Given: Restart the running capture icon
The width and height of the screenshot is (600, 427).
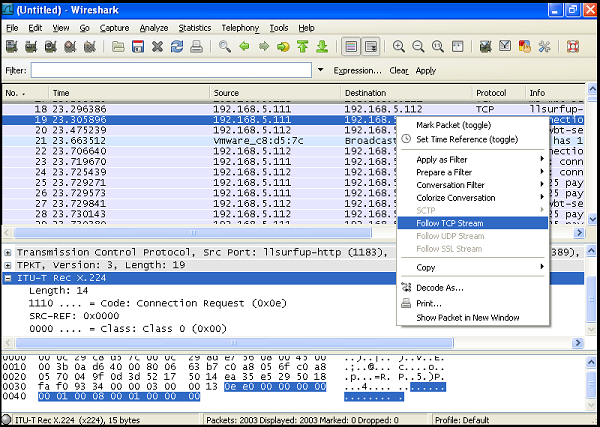Looking at the screenshot, I should coord(90,47).
